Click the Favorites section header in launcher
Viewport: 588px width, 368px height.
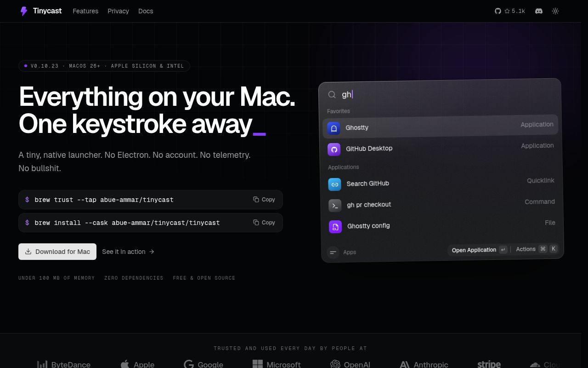339,111
